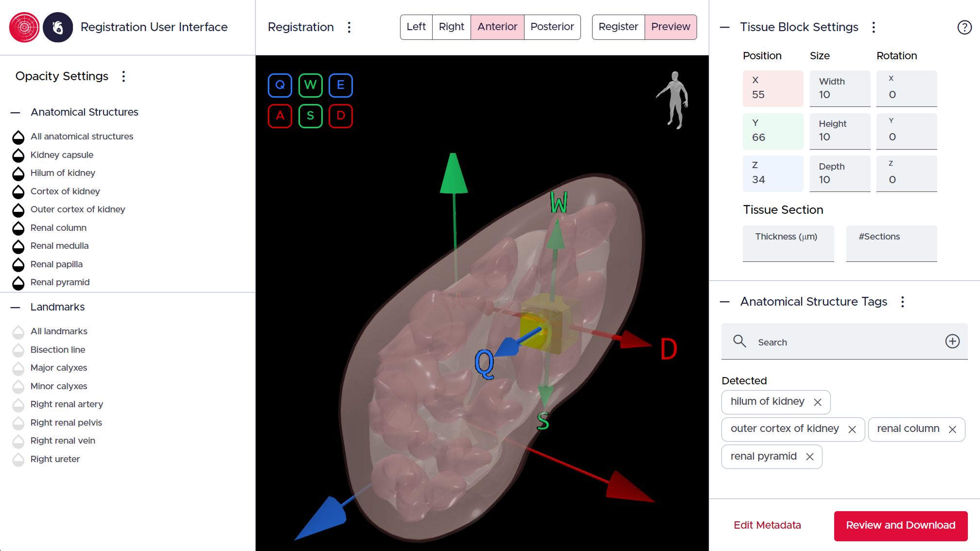
Task: Click the D camera control icon
Action: coord(341,116)
